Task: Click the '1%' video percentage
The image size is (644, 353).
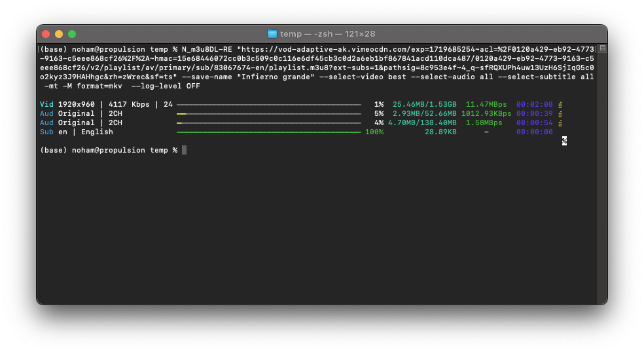Action: point(379,104)
